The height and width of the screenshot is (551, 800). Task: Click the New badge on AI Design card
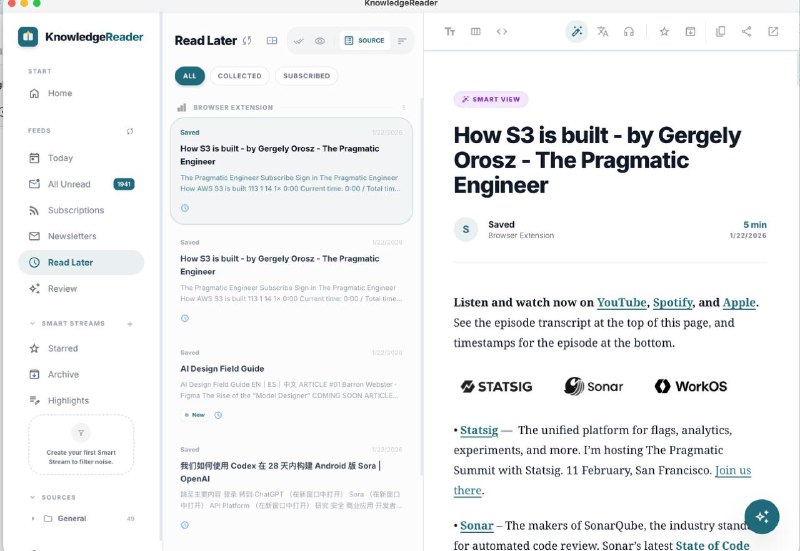pos(194,415)
